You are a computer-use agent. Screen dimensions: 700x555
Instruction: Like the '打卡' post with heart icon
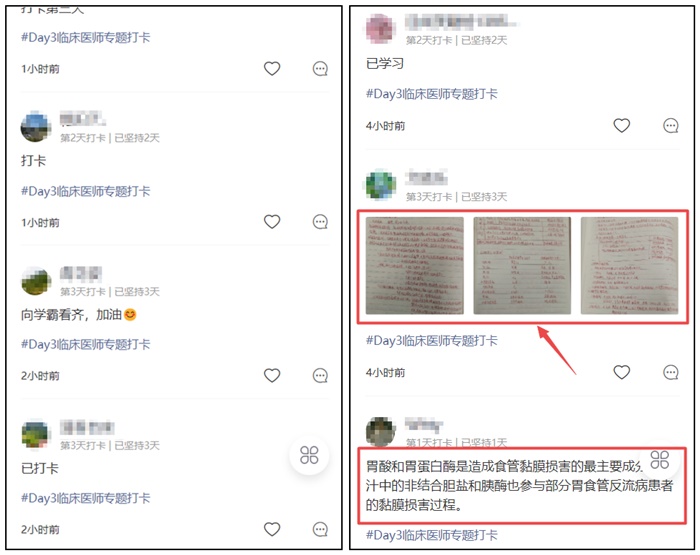click(x=272, y=221)
